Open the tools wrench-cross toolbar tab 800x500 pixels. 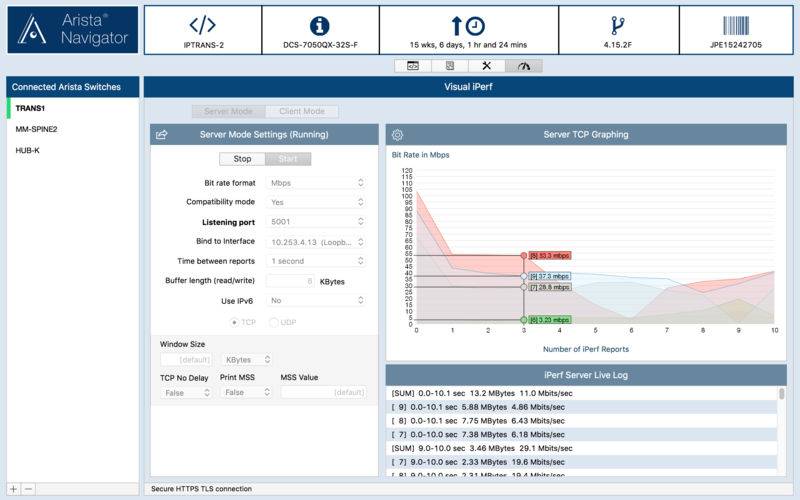point(486,66)
